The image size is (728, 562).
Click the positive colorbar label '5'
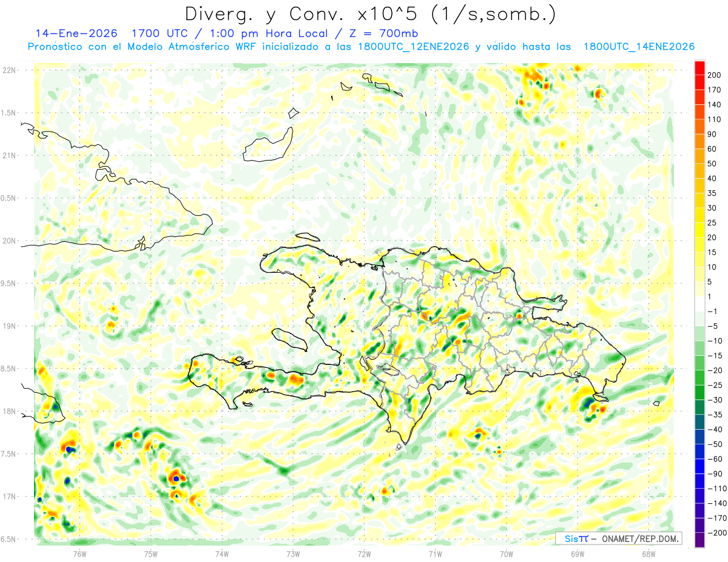(711, 282)
